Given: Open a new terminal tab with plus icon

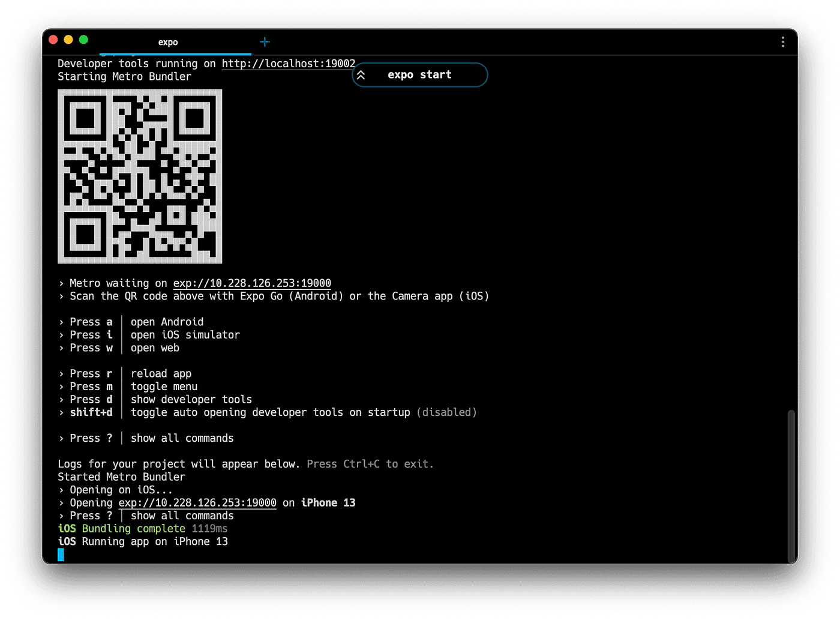Looking at the screenshot, I should (265, 42).
